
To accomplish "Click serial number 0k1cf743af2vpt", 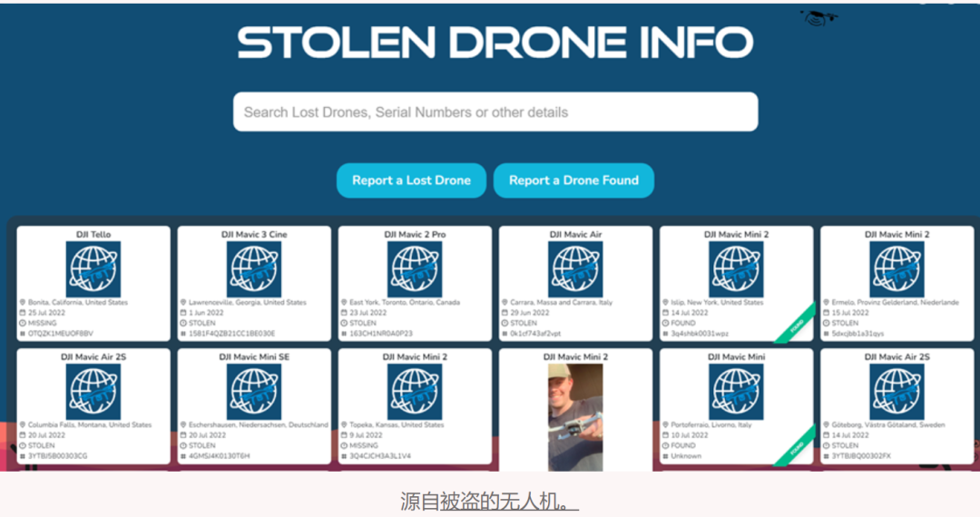I will tap(535, 334).
